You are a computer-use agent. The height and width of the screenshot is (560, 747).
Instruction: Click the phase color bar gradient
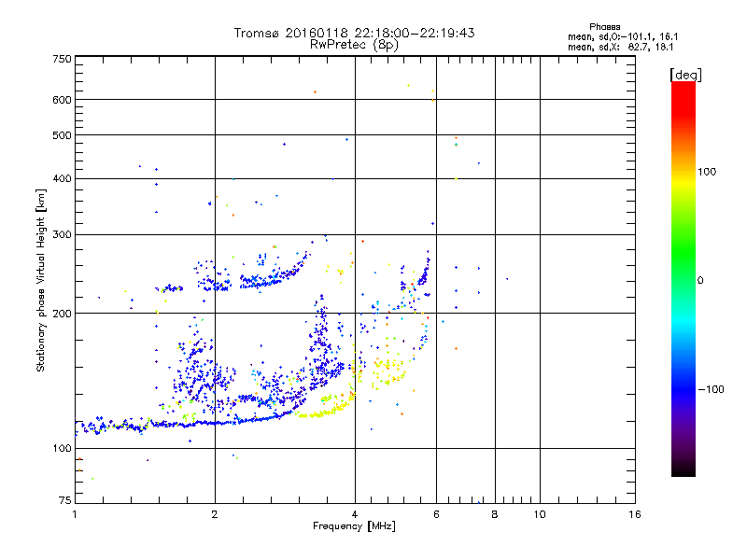[x=684, y=278]
